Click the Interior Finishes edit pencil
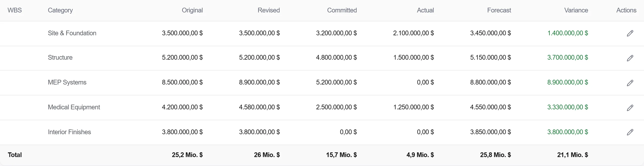This screenshot has height=166, width=644. tap(630, 132)
